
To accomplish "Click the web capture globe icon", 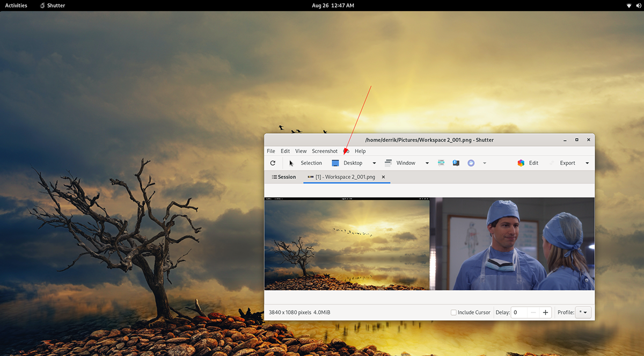I will pyautogui.click(x=471, y=163).
